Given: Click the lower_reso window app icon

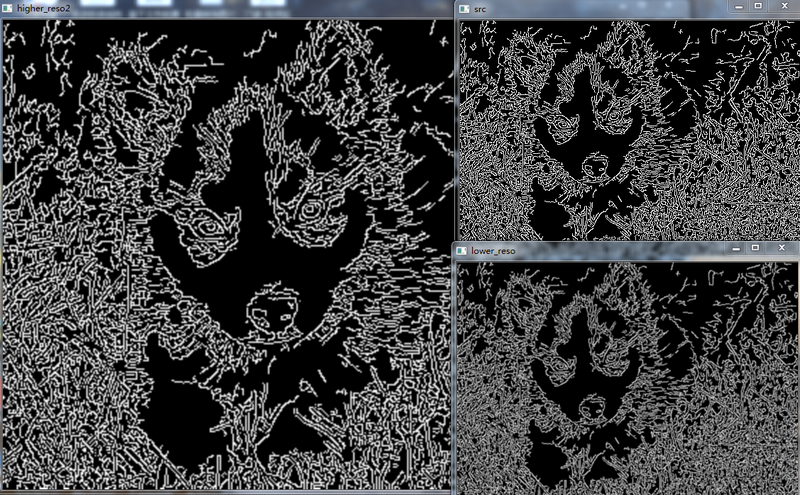Looking at the screenshot, I should tap(462, 251).
